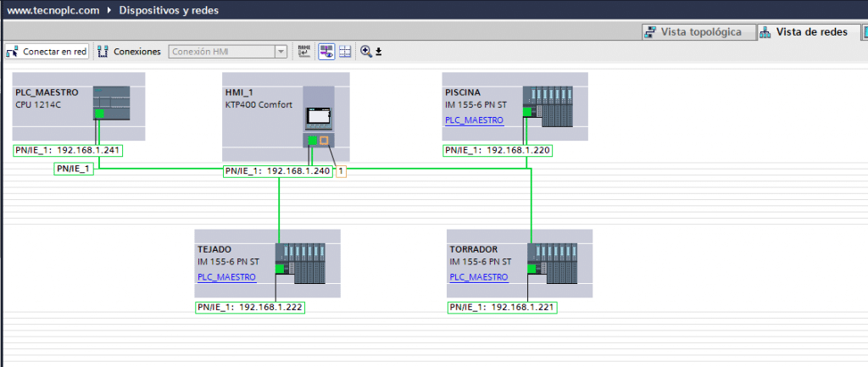Click 'Dispositivos y redes' in the breadcrumb
This screenshot has width=868, height=367.
[169, 10]
